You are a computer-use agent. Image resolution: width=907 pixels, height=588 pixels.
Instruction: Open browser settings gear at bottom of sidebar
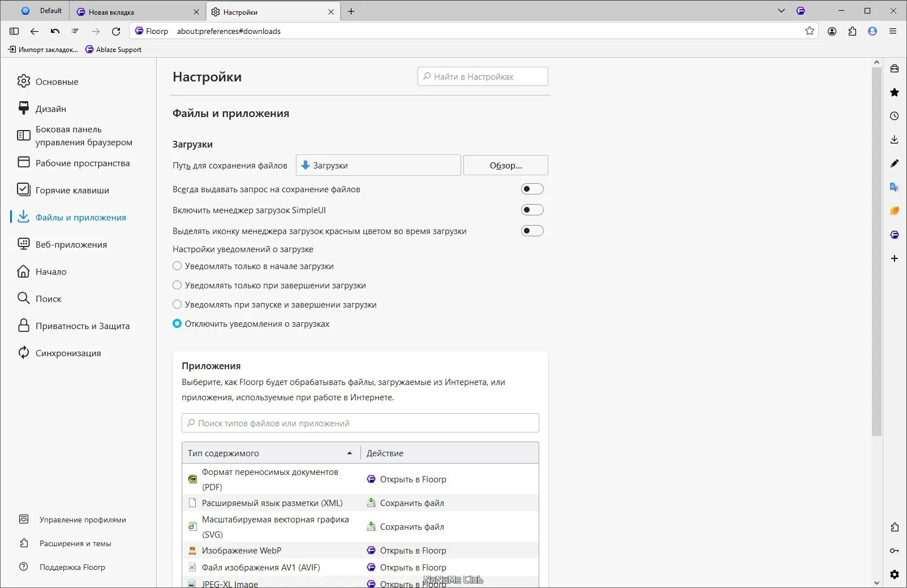pos(894,574)
